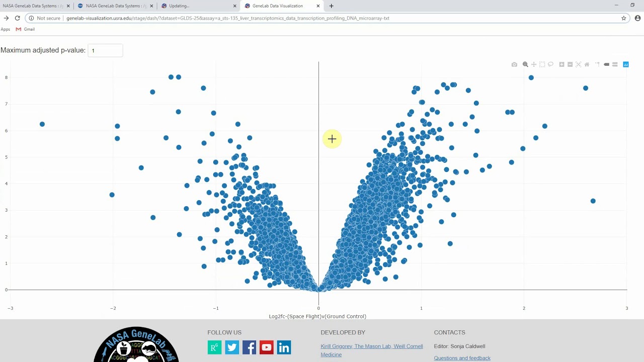This screenshot has height=362, width=644.
Task: Click the x-axis tick label 3
Action: tap(626, 308)
